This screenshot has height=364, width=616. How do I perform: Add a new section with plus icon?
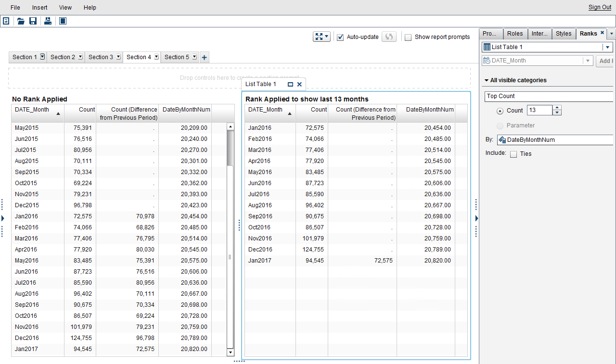(204, 57)
